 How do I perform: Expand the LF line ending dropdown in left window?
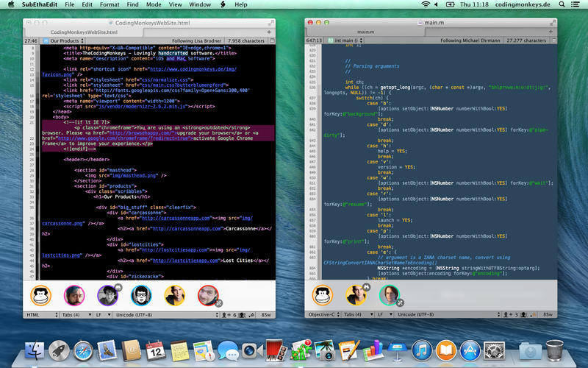(102, 314)
